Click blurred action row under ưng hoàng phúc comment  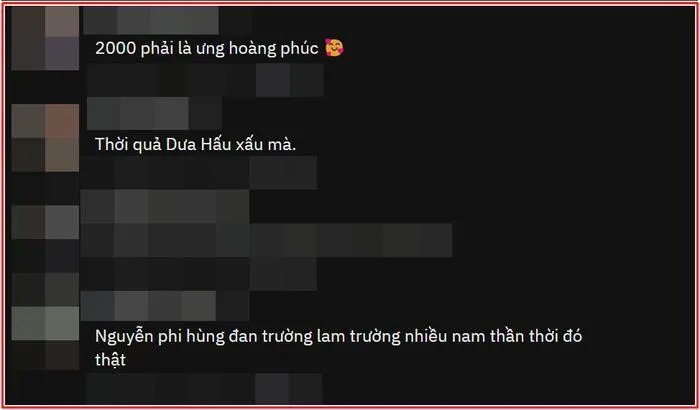tap(205, 80)
